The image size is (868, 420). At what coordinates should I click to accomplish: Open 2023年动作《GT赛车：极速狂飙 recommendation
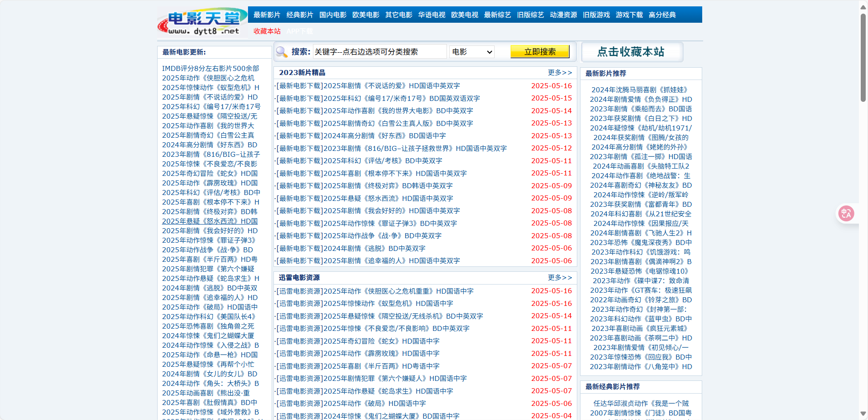[641, 290]
